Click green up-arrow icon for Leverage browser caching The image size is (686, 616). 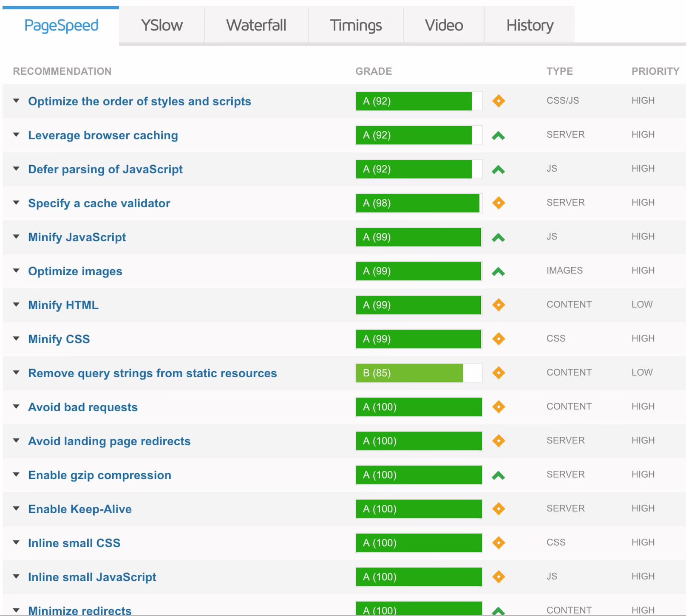click(498, 136)
